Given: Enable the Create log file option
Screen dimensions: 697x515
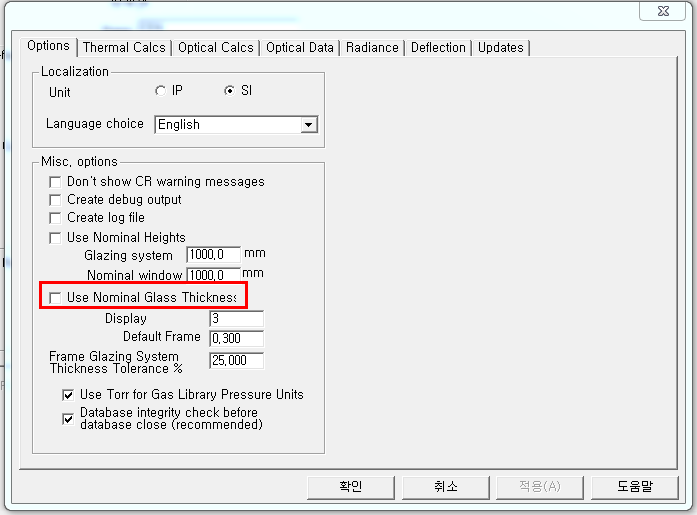Looking at the screenshot, I should [56, 218].
